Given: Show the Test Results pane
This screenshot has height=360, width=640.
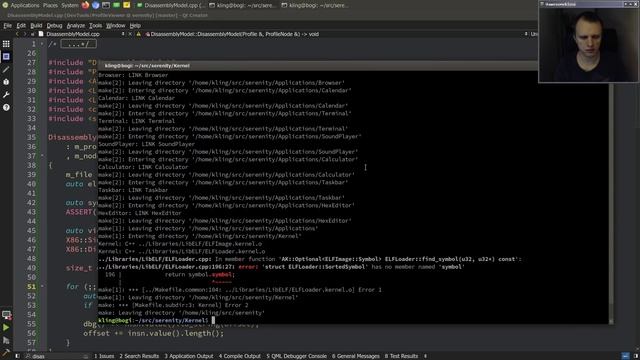Looking at the screenshot, I should tap(401, 356).
